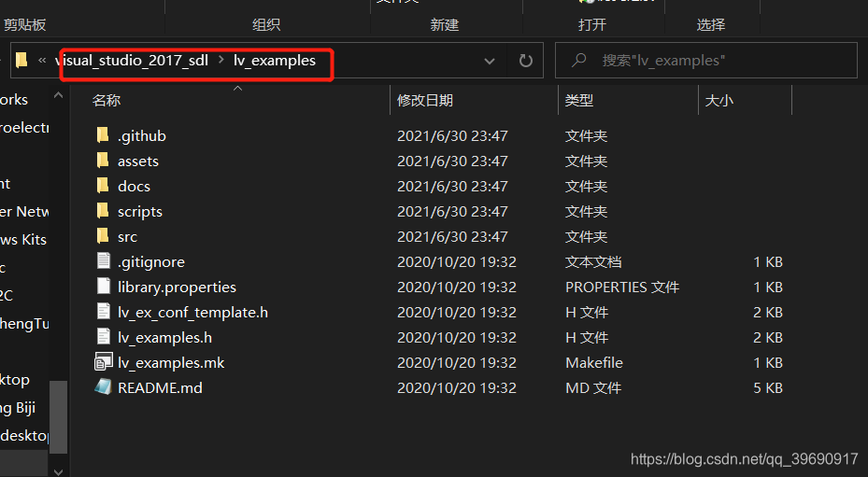Screen dimensions: 868x477
Task: Select the lv_ex_conf_template.h file name
Action: 192,313
